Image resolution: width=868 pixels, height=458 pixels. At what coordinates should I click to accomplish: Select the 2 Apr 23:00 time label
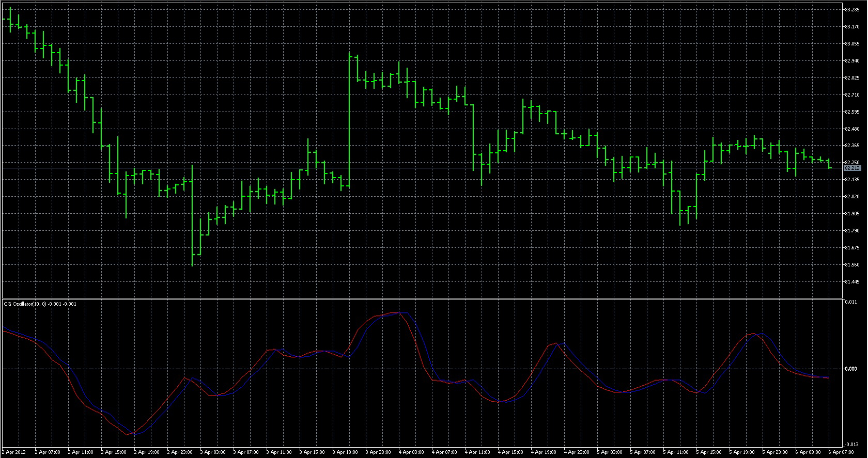point(180,452)
